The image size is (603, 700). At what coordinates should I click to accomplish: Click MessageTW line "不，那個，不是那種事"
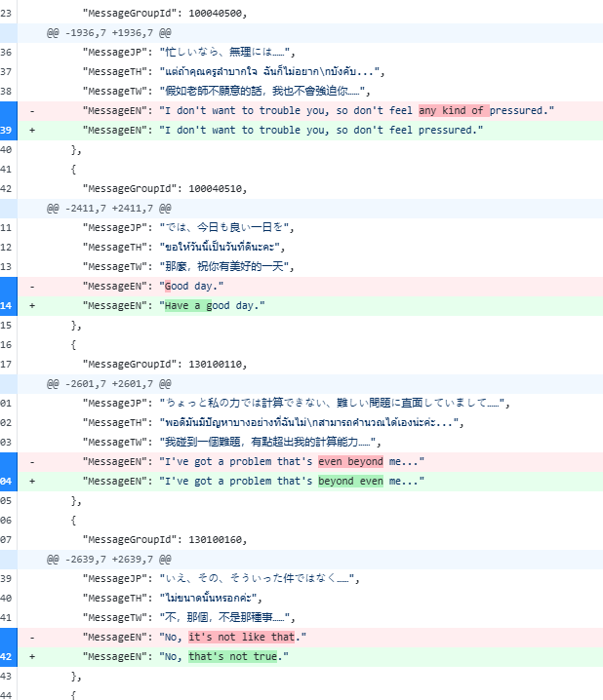pyautogui.click(x=189, y=618)
